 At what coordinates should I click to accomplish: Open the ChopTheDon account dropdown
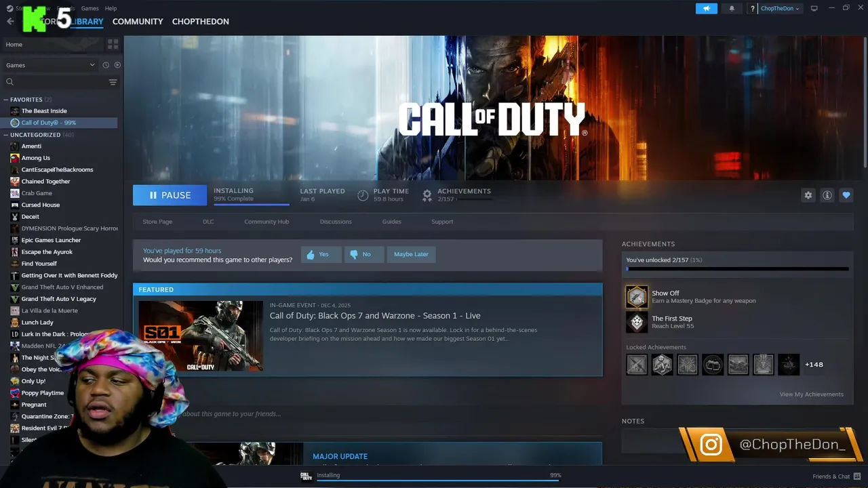780,9
